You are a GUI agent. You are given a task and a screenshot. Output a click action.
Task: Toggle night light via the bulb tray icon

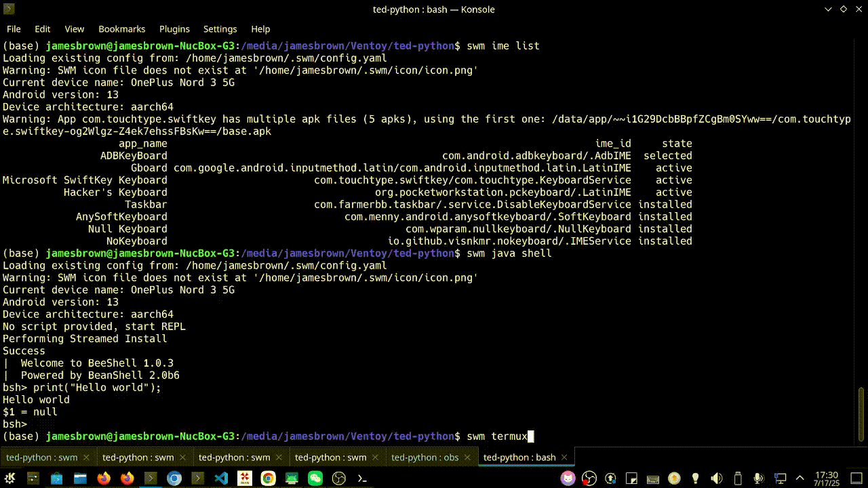click(x=695, y=478)
